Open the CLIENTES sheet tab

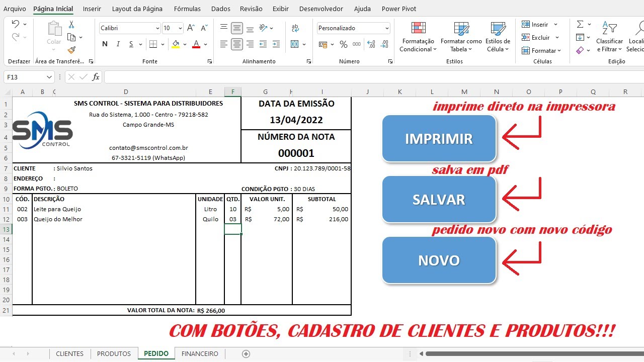point(70,353)
